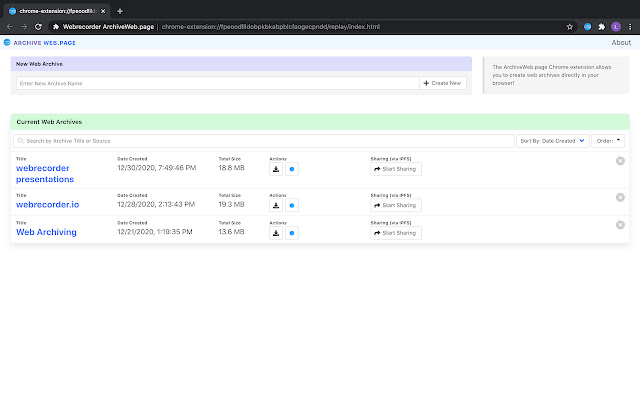Open the Chrome extensions puzzle icon
Image resolution: width=640 pixels, height=400 pixels.
point(601,26)
